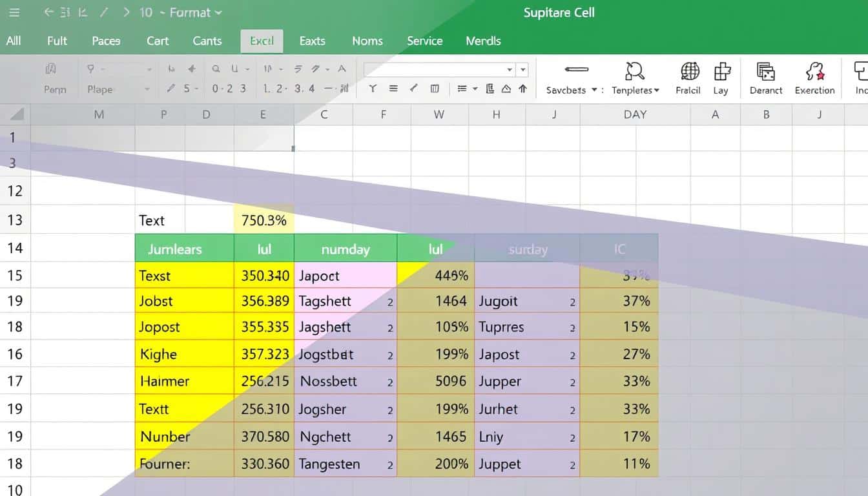This screenshot has width=868, height=496.
Task: Select the Noms ribbon tab
Action: (367, 41)
